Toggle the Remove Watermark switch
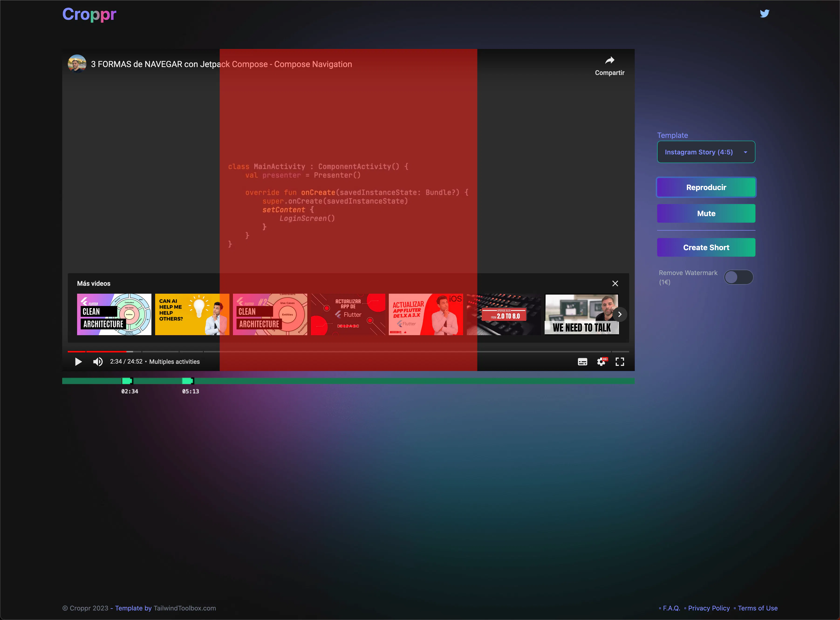 tap(738, 277)
